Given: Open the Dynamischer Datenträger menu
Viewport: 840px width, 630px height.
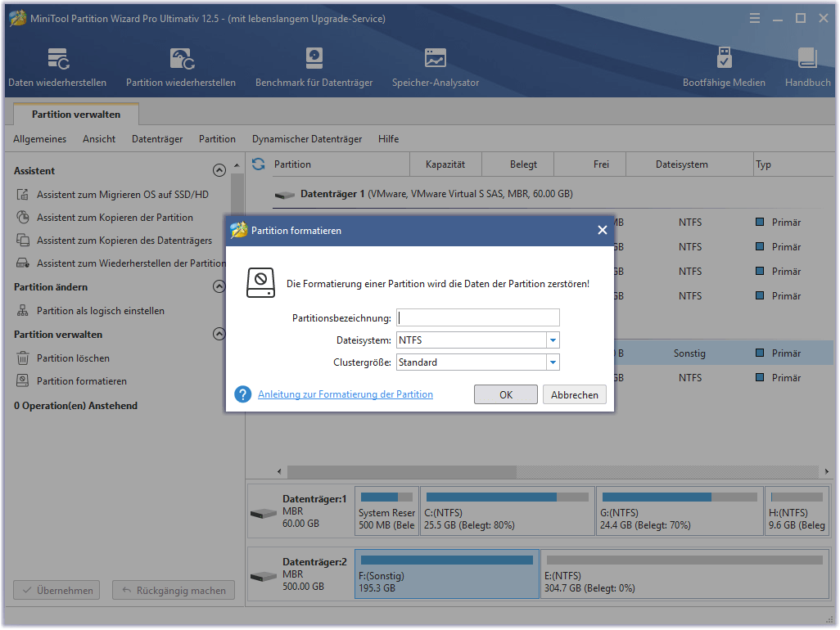Looking at the screenshot, I should point(307,139).
